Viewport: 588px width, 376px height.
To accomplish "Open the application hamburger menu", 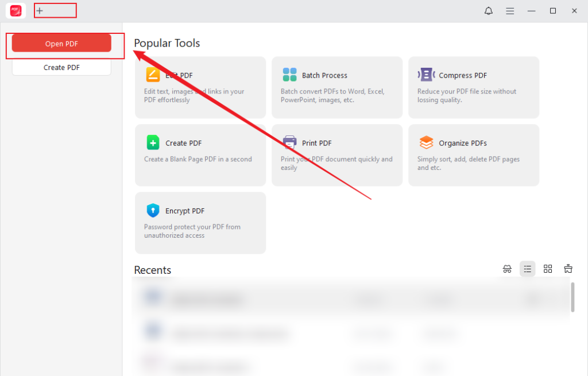I will click(510, 10).
